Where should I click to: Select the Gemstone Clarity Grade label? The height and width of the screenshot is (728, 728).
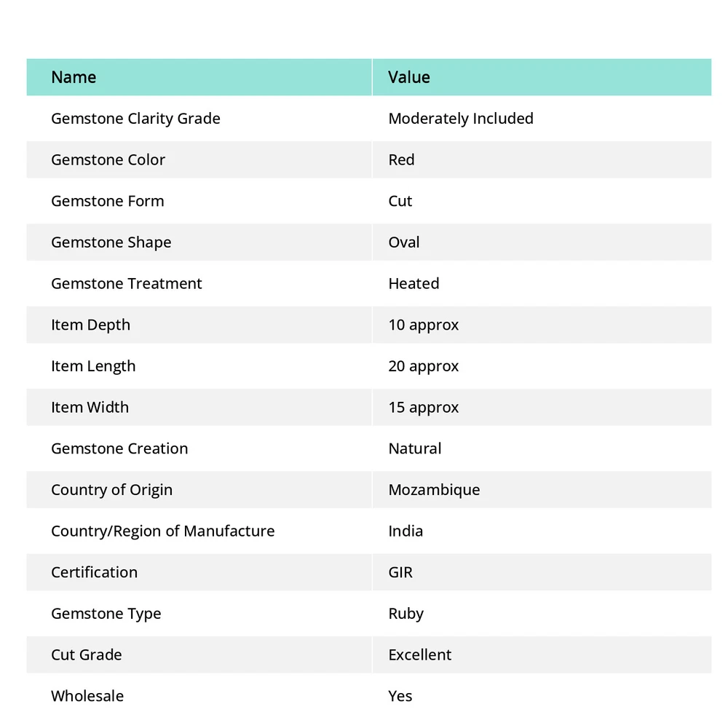pyautogui.click(x=135, y=119)
